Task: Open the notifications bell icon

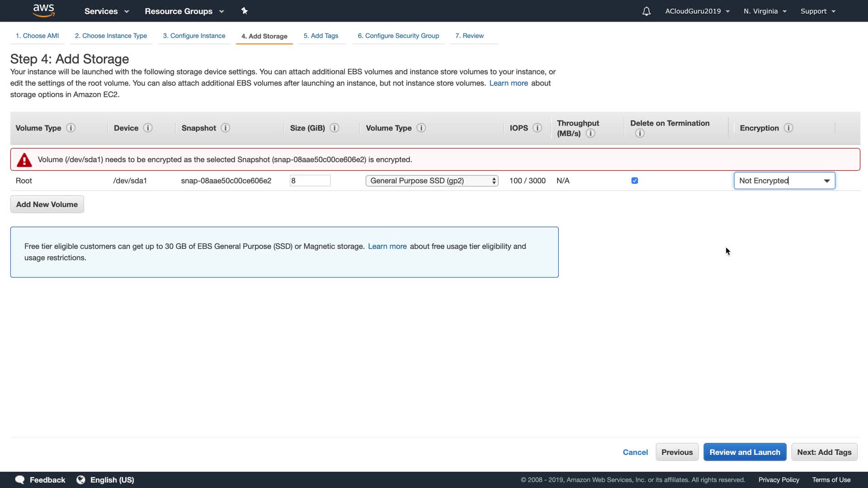Action: [646, 11]
